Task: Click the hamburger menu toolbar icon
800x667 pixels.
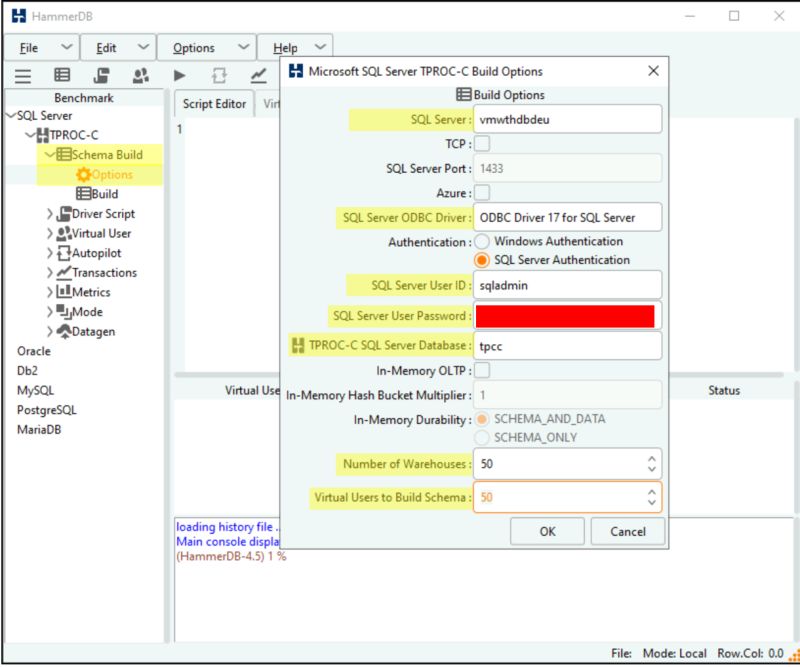Action: 22,76
